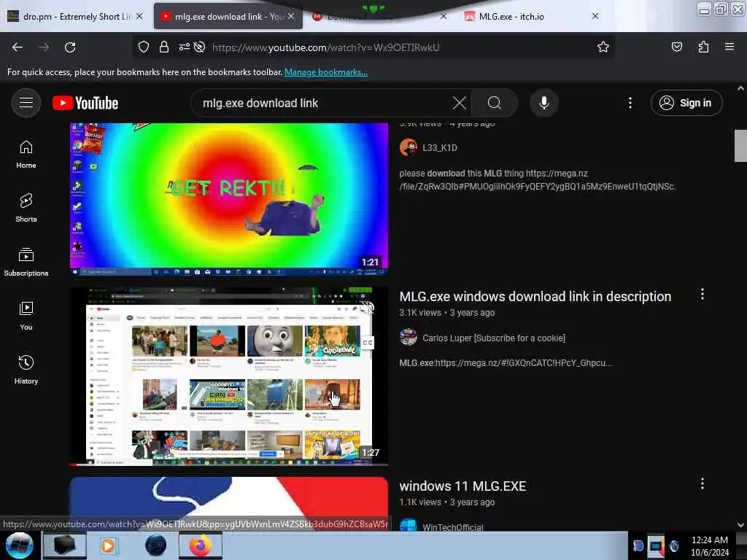Click the L33_K1D channel avatar
The height and width of the screenshot is (560, 747).
[x=409, y=147]
